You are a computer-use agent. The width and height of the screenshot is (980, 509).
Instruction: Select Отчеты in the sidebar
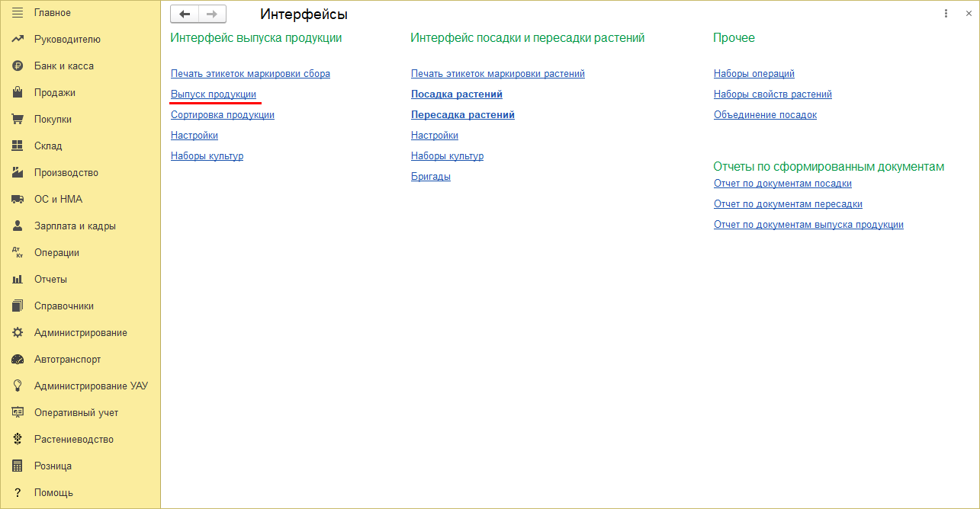(50, 280)
